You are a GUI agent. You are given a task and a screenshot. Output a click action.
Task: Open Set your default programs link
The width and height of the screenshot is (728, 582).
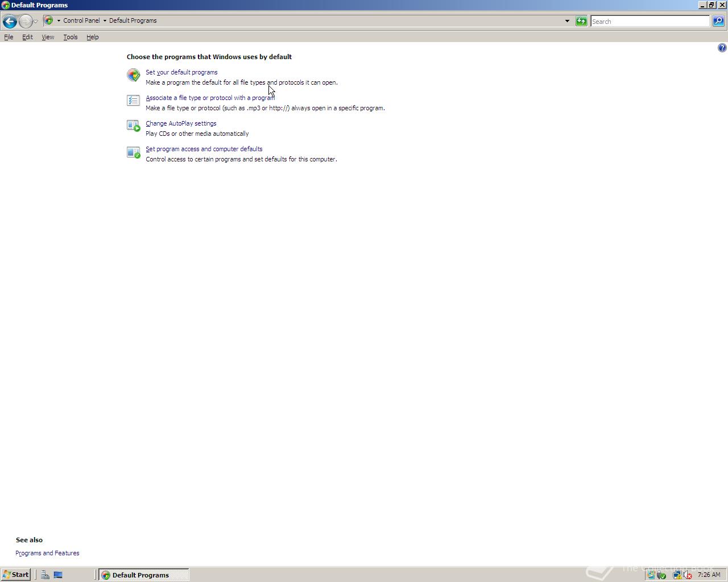click(x=181, y=72)
